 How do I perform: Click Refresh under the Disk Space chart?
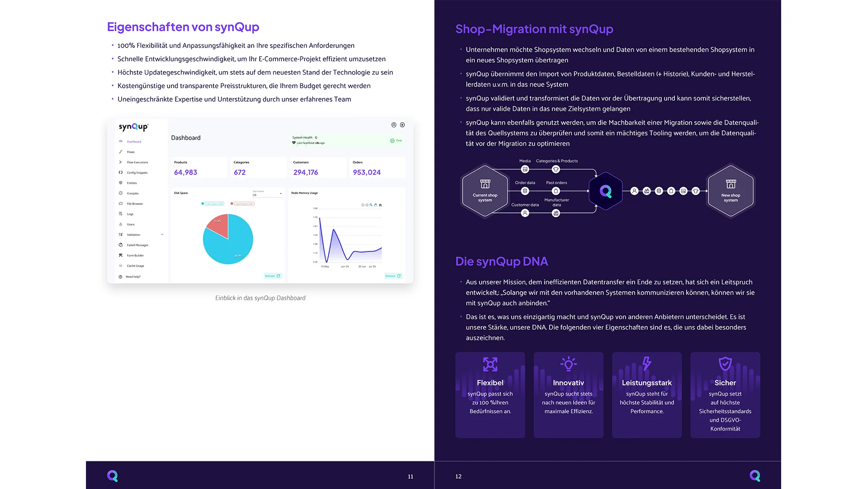point(272,276)
